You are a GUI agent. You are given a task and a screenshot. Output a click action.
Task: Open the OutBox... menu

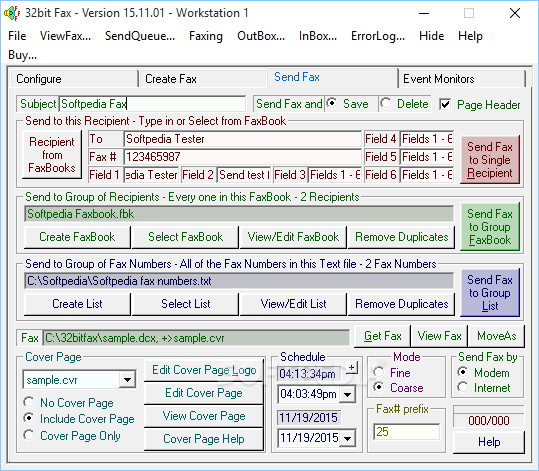pos(261,36)
